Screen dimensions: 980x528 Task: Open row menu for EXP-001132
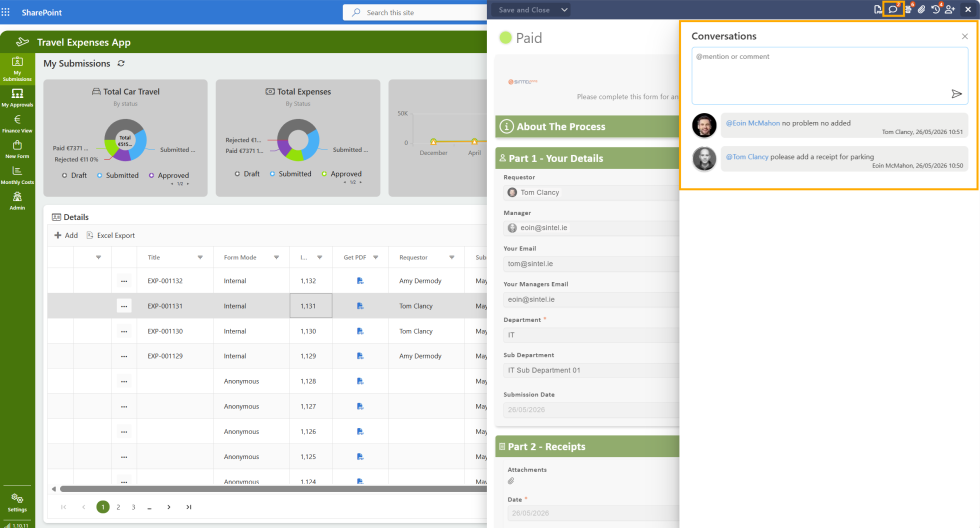(124, 281)
